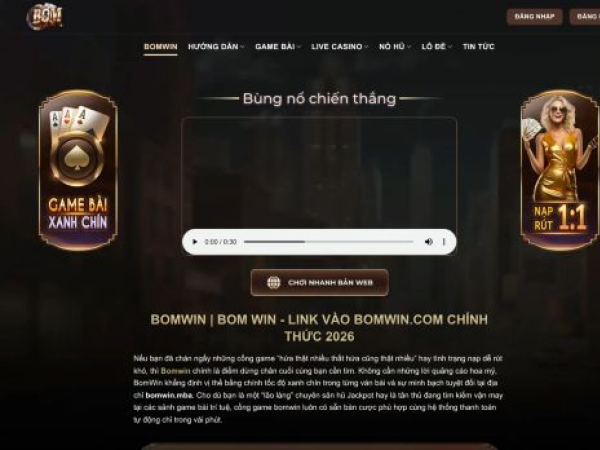Open the Nạp Rút 1:1 banner

[560, 170]
